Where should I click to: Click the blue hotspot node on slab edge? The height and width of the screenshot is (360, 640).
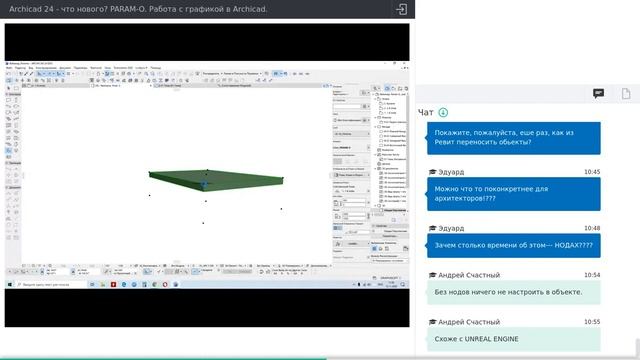(204, 184)
